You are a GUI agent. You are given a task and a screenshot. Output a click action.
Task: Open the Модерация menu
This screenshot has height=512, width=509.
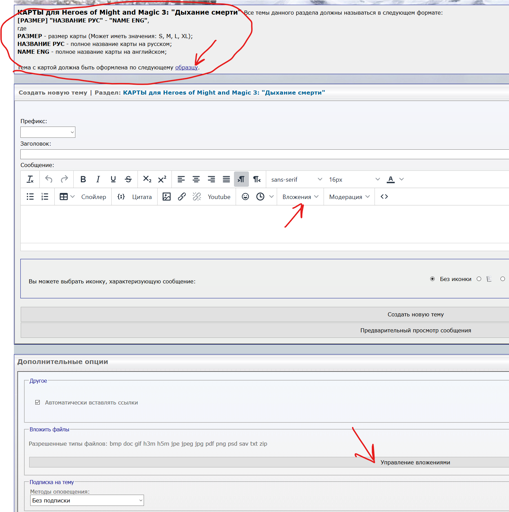click(349, 197)
